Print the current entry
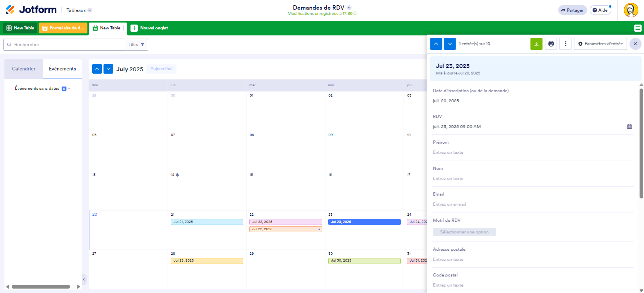 [x=551, y=44]
